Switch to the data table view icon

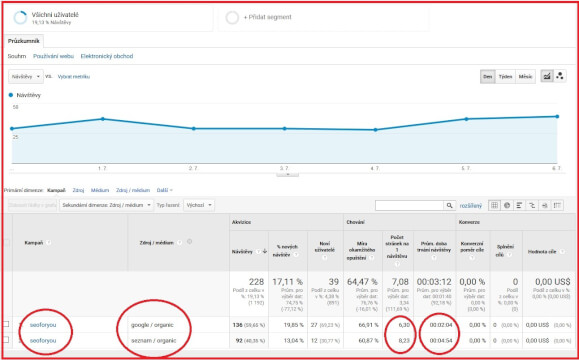(x=494, y=205)
